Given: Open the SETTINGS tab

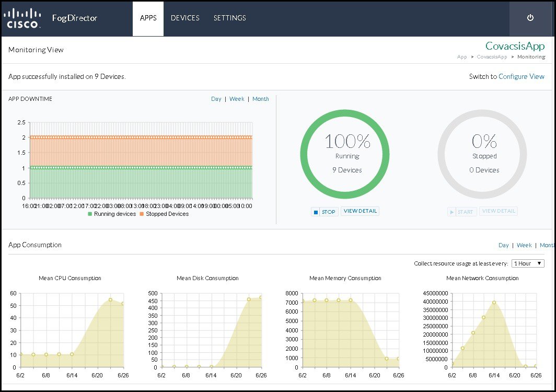Looking at the screenshot, I should click(x=230, y=18).
